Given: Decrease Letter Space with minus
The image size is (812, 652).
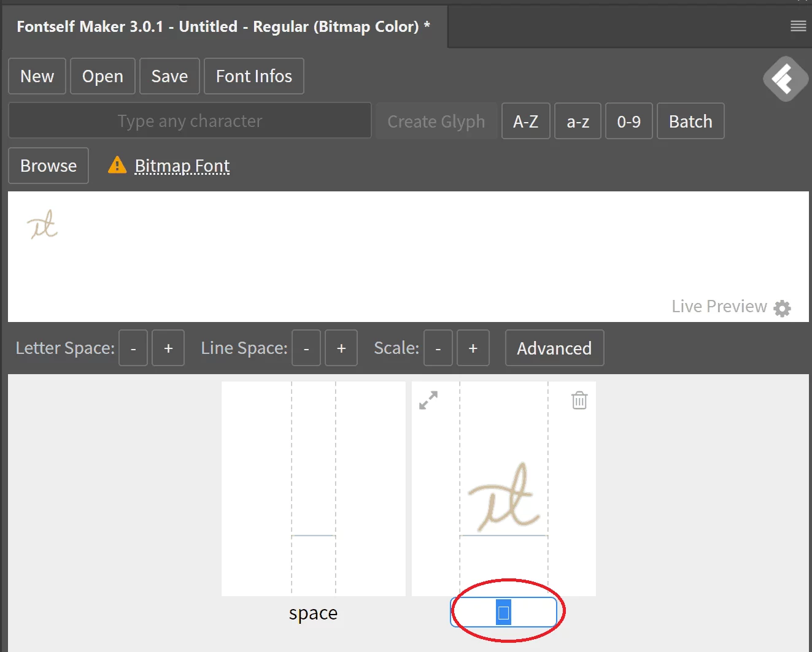Looking at the screenshot, I should [x=133, y=348].
